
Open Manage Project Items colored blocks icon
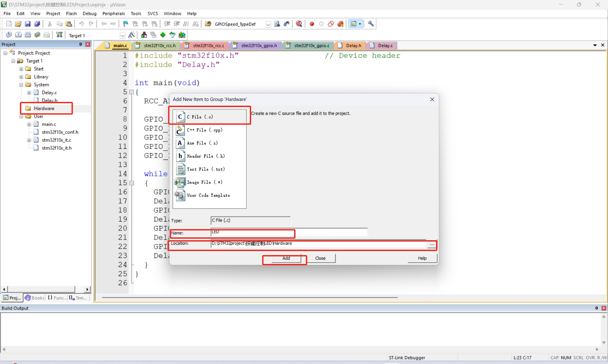(144, 35)
